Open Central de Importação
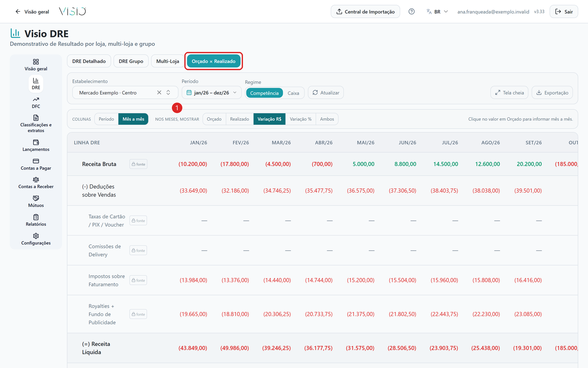The height and width of the screenshot is (368, 588). point(365,11)
